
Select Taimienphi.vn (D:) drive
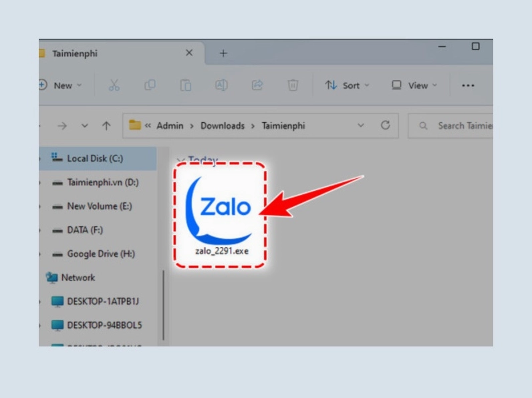point(98,182)
